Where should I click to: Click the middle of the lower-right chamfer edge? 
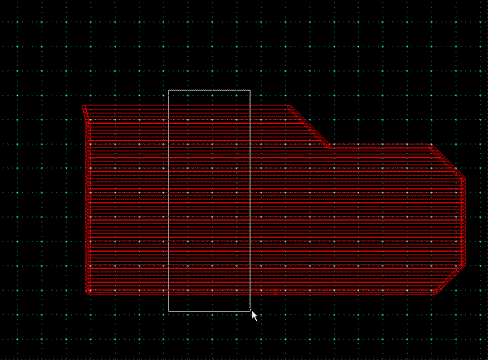tap(449, 279)
